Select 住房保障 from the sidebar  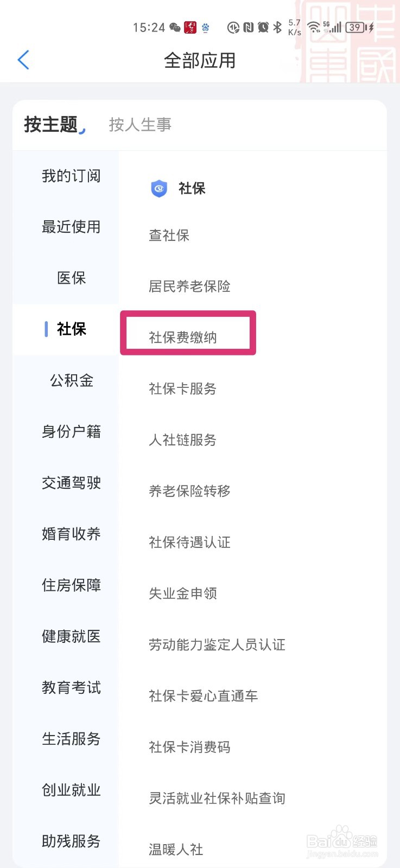coord(71,585)
